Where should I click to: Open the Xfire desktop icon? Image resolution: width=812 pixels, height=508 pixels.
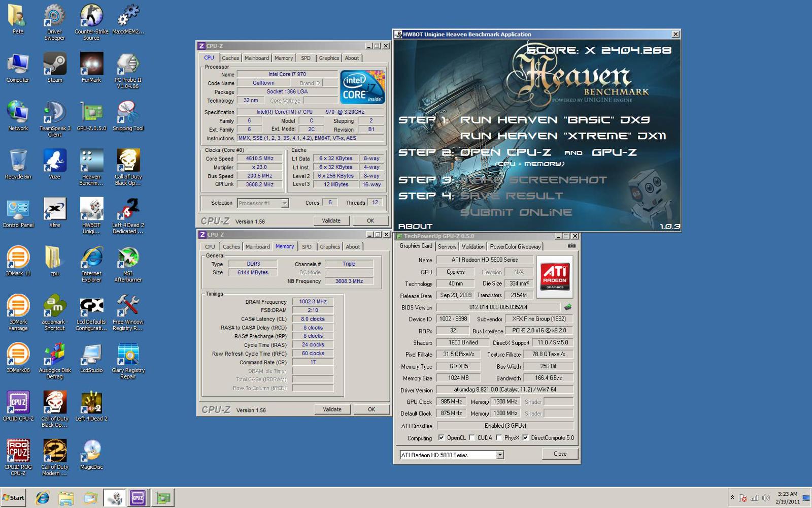coord(54,212)
